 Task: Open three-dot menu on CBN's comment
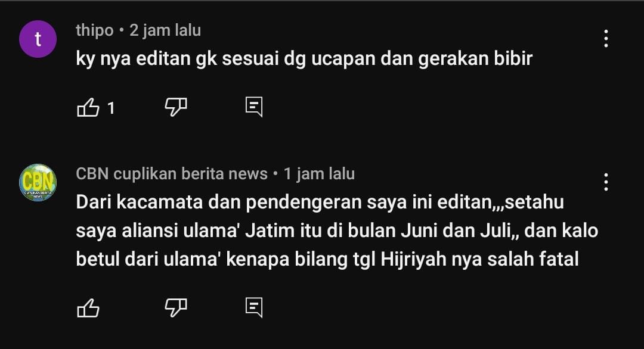pos(606,182)
